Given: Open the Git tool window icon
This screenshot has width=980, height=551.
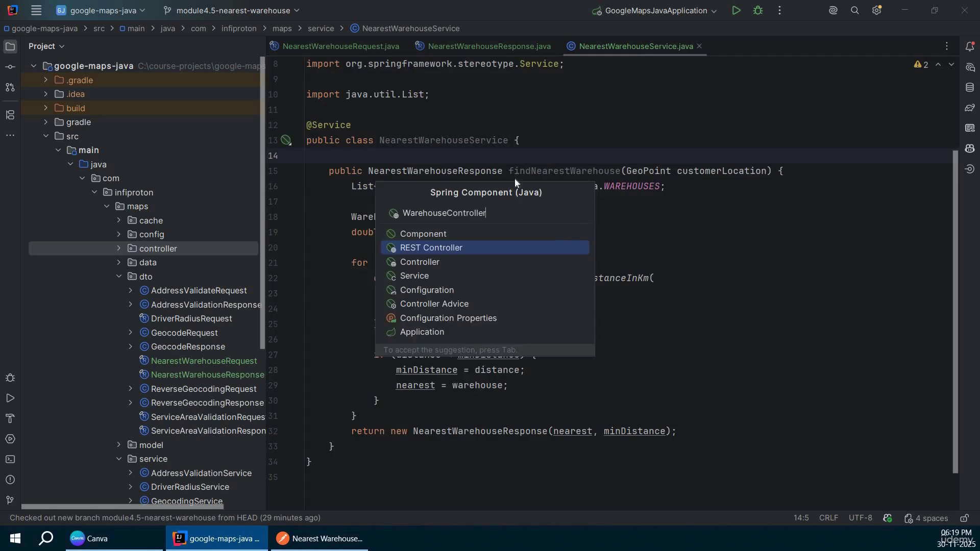Looking at the screenshot, I should [10, 500].
